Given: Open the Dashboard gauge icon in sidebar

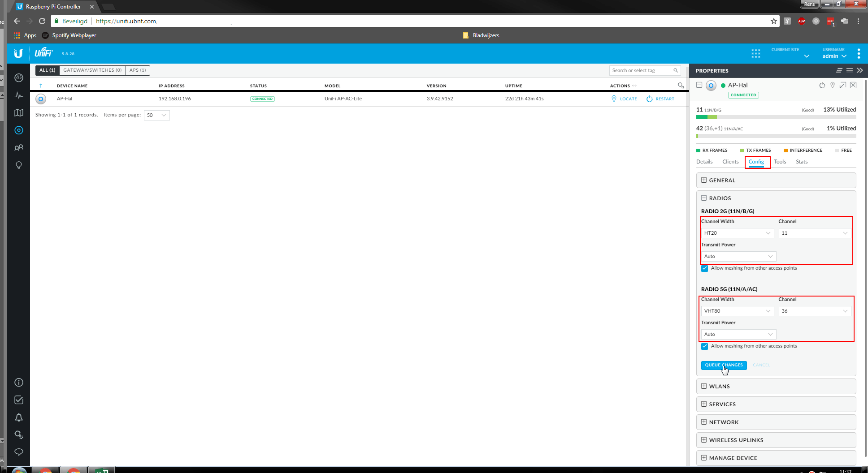Looking at the screenshot, I should 19,77.
